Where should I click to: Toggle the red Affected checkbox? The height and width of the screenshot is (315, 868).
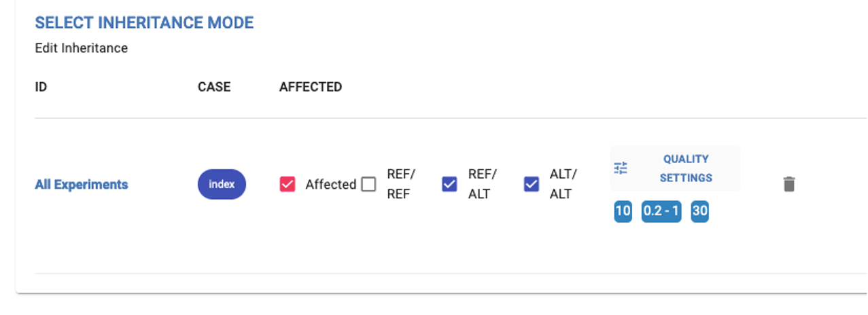pyautogui.click(x=288, y=184)
